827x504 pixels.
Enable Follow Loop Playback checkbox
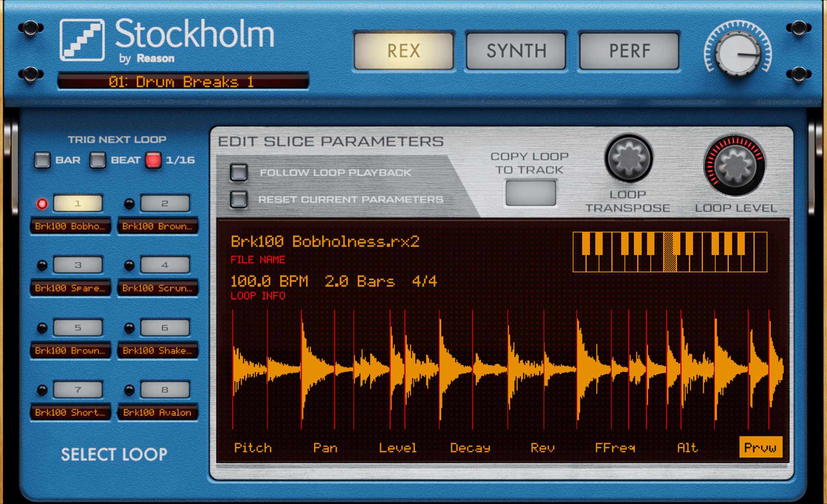(239, 173)
